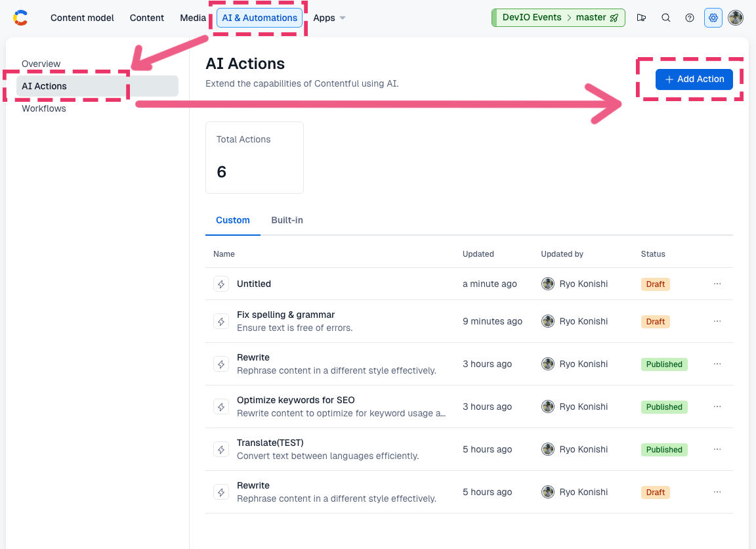The width and height of the screenshot is (756, 549).
Task: Click the lightning icon on the Draft Rewrite row
Action: pos(221,492)
